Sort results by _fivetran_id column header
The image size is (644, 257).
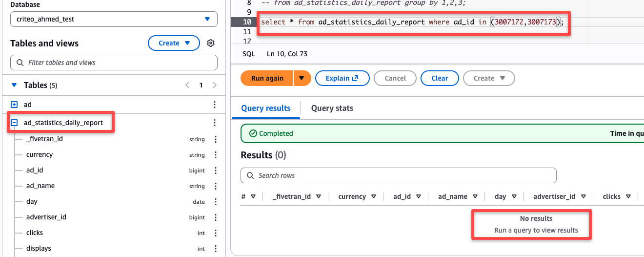(x=318, y=196)
